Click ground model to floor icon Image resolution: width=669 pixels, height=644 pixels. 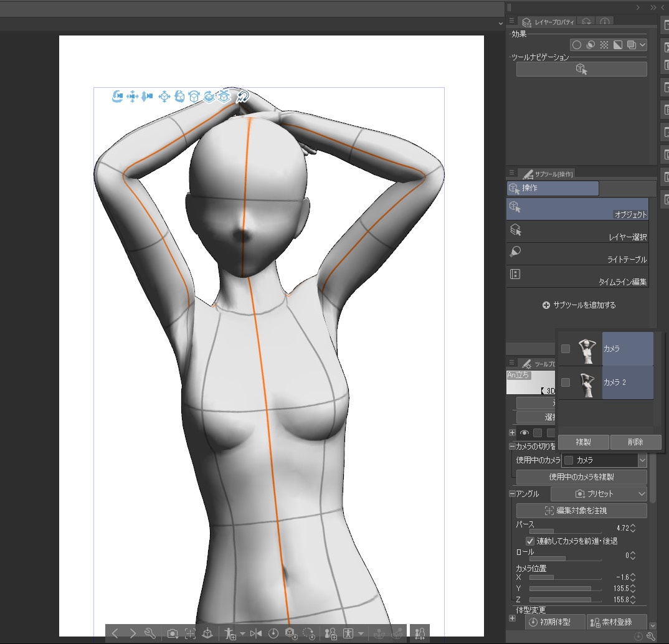coord(207,634)
